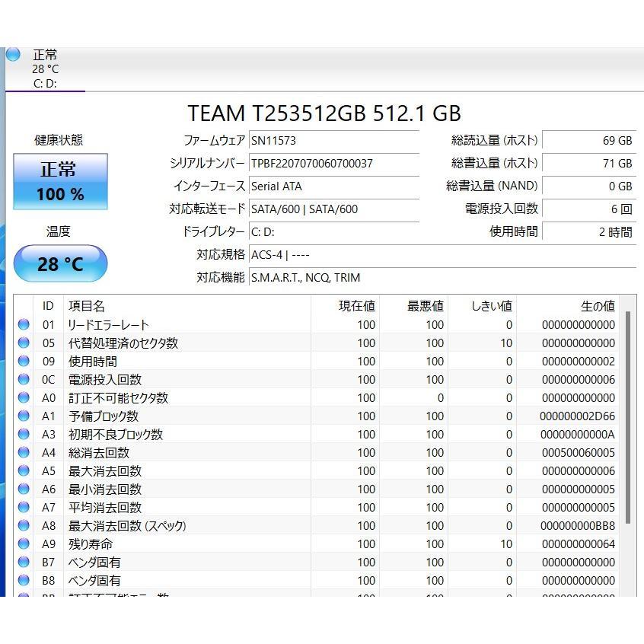This screenshot has height=644, width=644.
Task: Select the 初期不良ブロック数 attribute name
Action: click(x=116, y=435)
